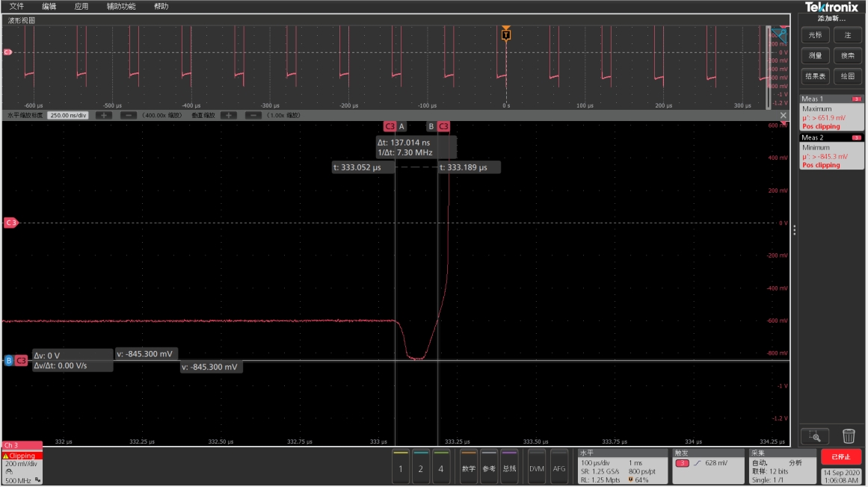The image size is (868, 487).
Task: Click the date and time readout
Action: (x=841, y=477)
